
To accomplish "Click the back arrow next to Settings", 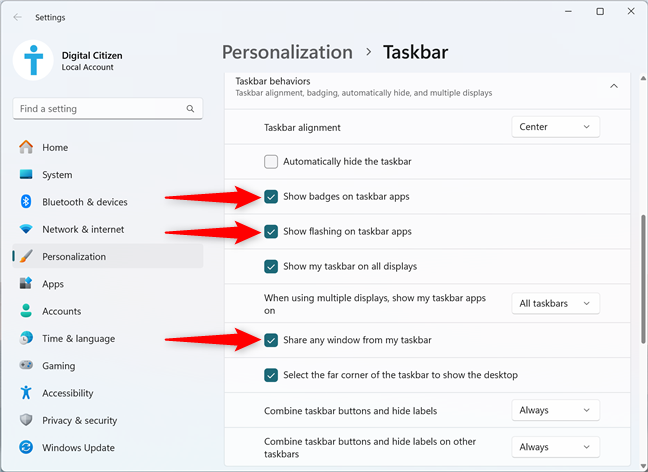I will (x=17, y=17).
